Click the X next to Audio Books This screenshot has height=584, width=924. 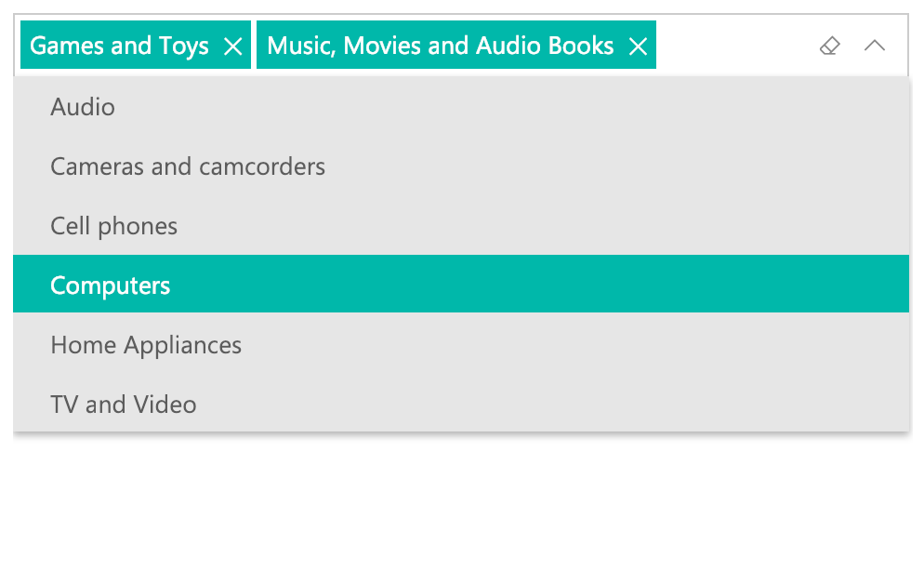638,46
